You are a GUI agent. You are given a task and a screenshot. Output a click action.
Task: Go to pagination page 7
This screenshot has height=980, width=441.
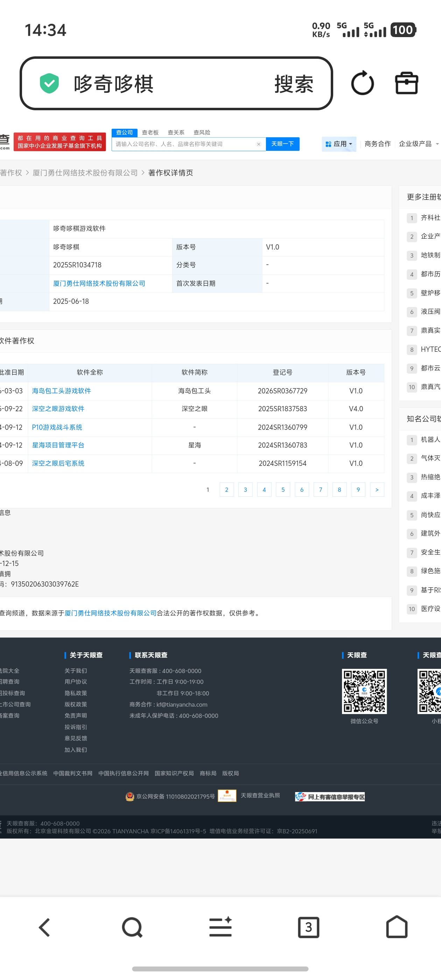click(321, 490)
